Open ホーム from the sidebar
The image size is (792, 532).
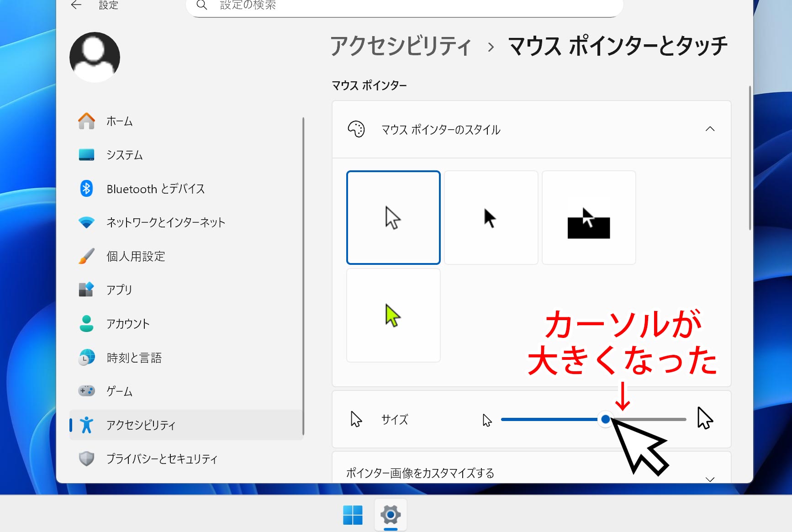click(x=119, y=121)
